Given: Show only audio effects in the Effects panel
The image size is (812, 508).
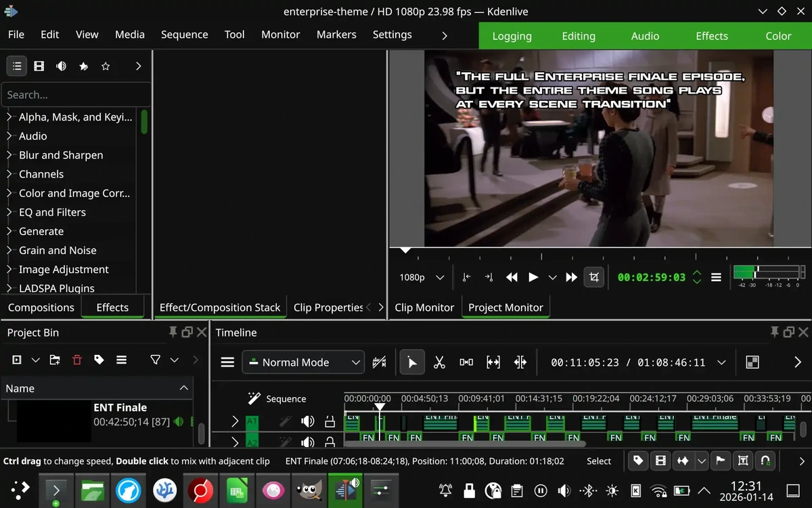Looking at the screenshot, I should 61,66.
